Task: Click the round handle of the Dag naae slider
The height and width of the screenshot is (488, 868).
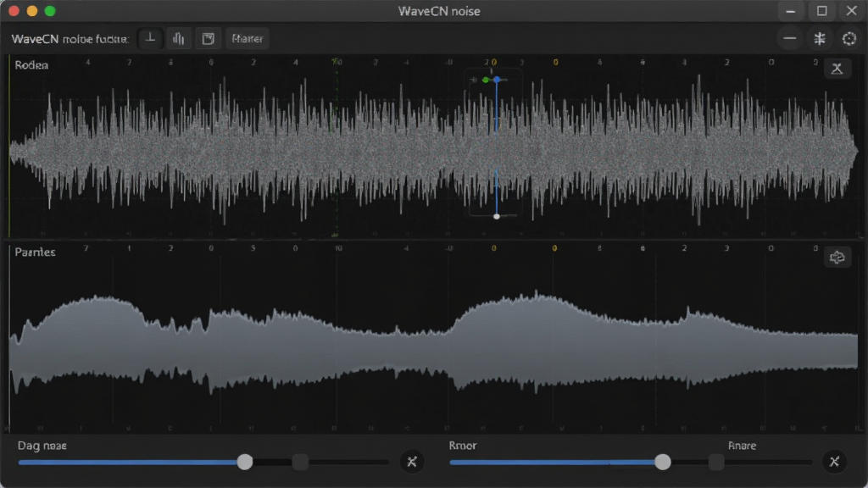Action: point(245,462)
